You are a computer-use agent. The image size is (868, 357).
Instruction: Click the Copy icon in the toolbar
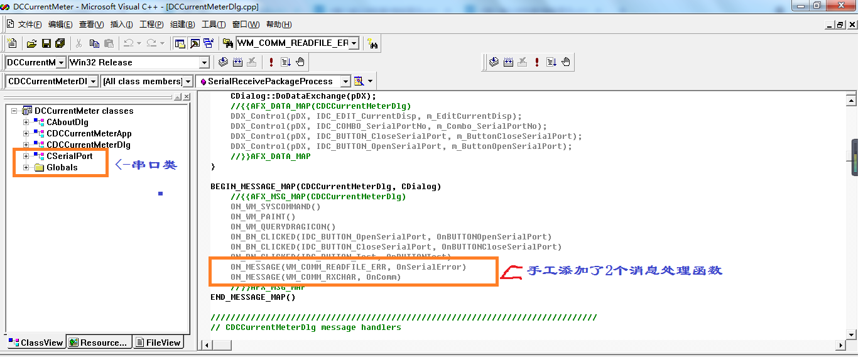click(94, 43)
